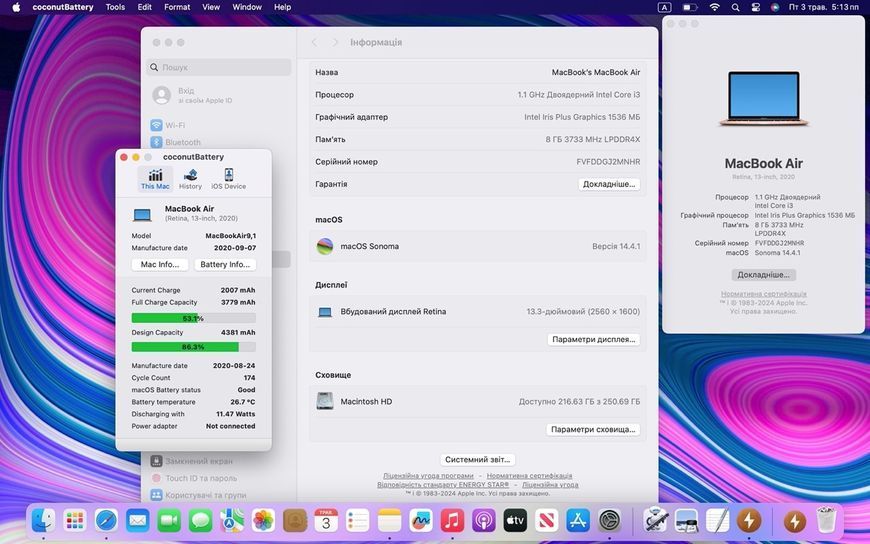This screenshot has width=870, height=544.
Task: Open the Apple menu
Action: [x=16, y=7]
